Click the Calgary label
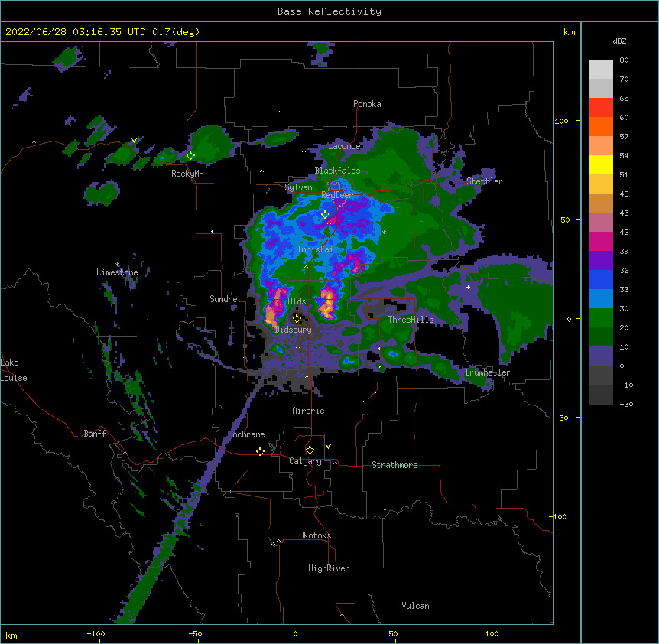The image size is (659, 644). pos(305,461)
